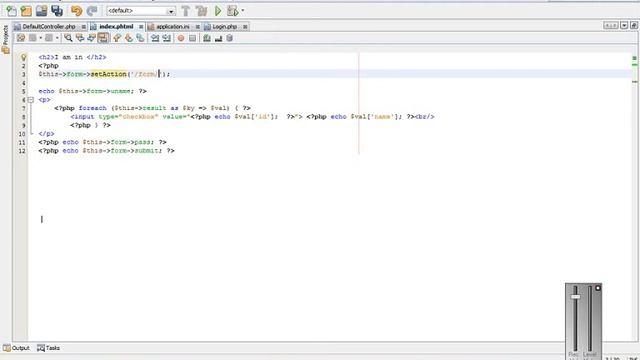Select the index.phtml tab
This screenshot has width=640, height=360.
click(x=116, y=27)
